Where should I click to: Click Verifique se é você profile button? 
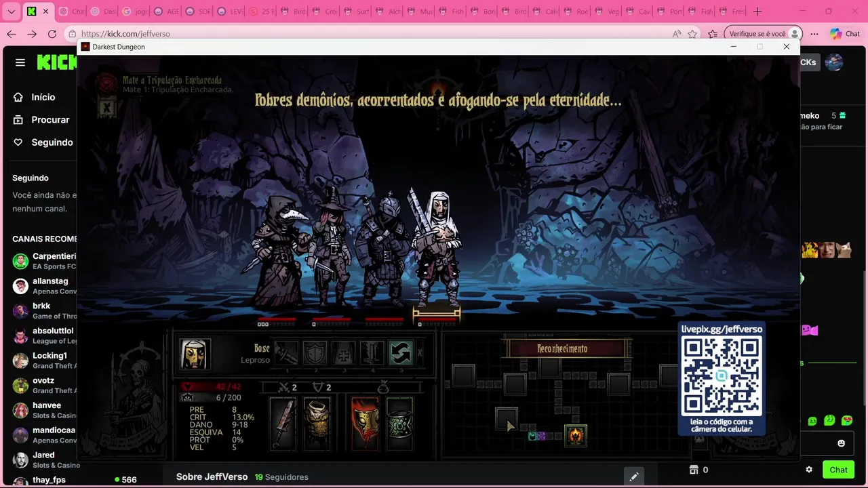pos(763,34)
